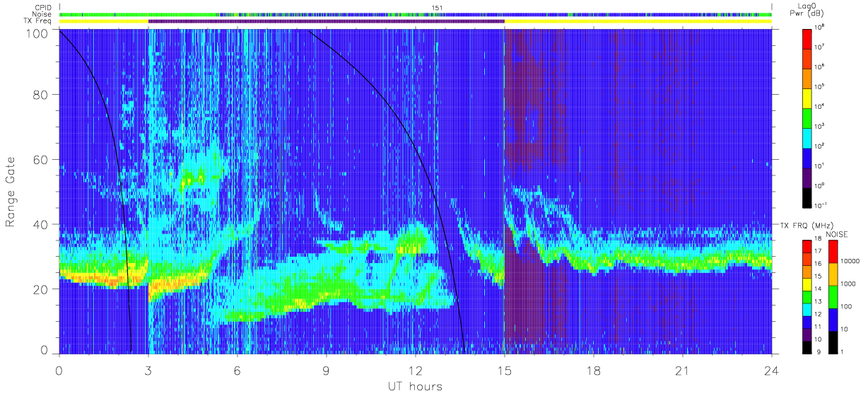Image resolution: width=868 pixels, height=401 pixels.
Task: Click the y-axis tick label 20
Action: click(x=40, y=289)
